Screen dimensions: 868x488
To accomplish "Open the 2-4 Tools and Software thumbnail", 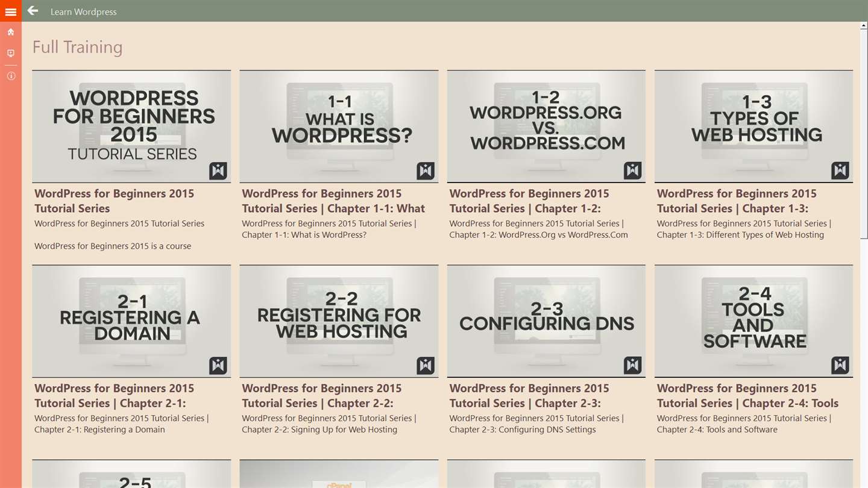I will point(753,321).
